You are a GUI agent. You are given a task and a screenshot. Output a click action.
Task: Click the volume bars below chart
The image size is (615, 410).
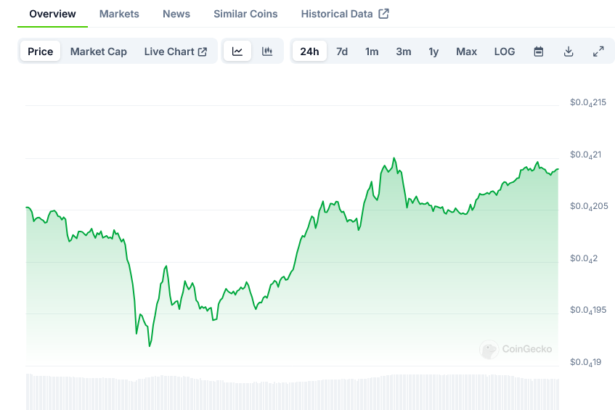point(290,390)
